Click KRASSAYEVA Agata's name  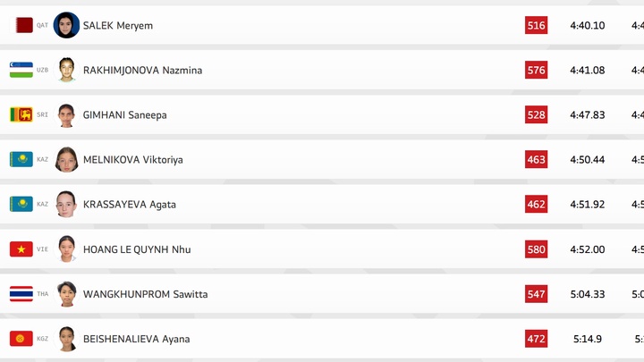tap(130, 205)
